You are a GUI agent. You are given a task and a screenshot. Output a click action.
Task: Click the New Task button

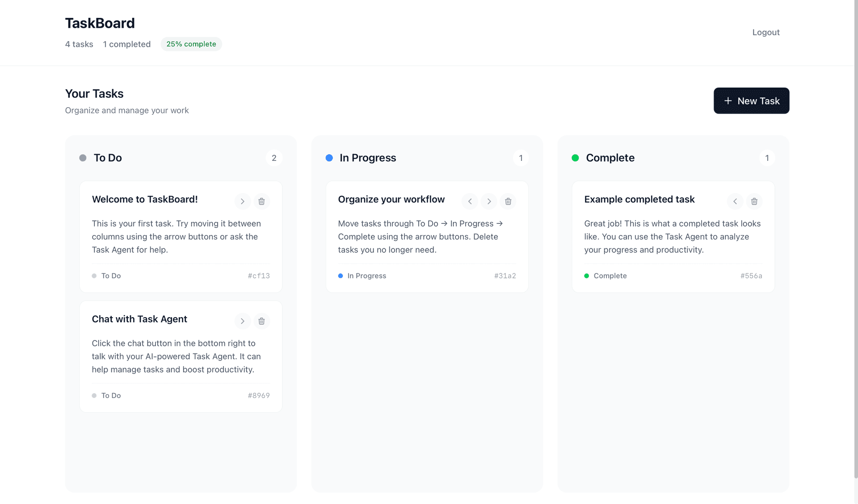751,101
